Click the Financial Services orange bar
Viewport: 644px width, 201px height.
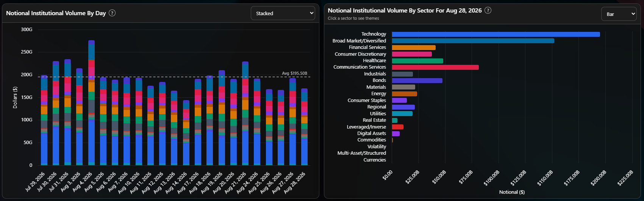click(x=414, y=47)
